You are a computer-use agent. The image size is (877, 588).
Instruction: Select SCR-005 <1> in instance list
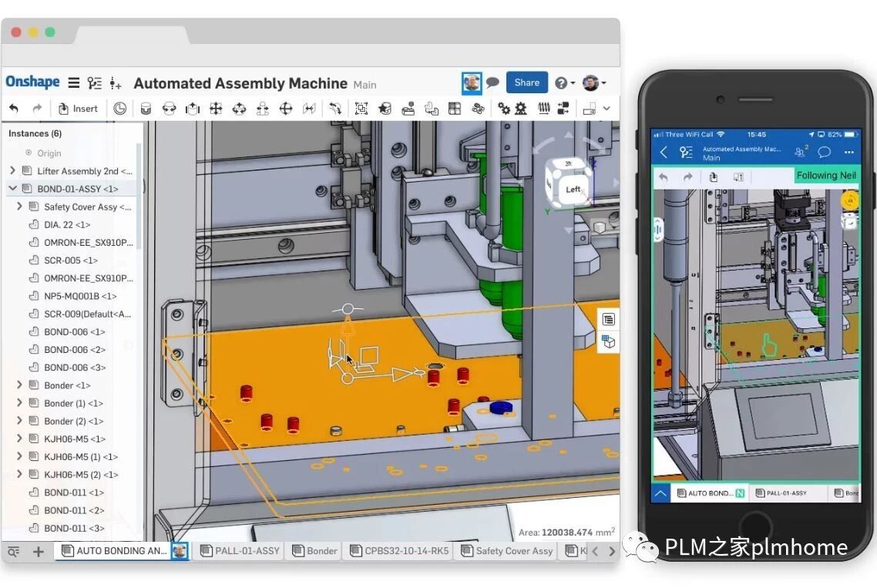point(71,260)
